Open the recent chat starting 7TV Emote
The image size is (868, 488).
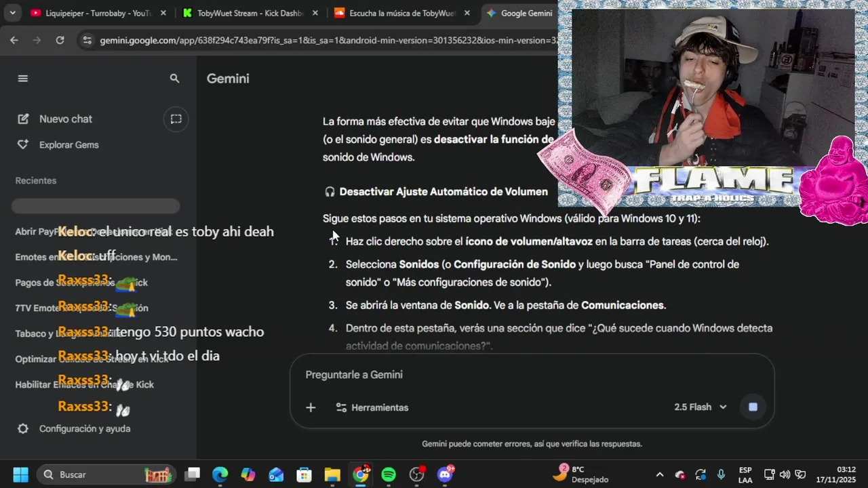pyautogui.click(x=96, y=308)
